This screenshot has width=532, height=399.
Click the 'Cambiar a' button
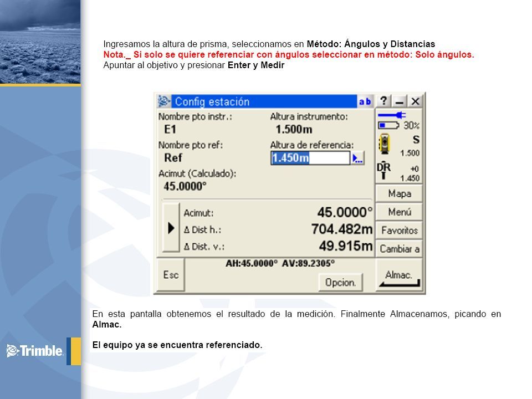[x=400, y=249]
